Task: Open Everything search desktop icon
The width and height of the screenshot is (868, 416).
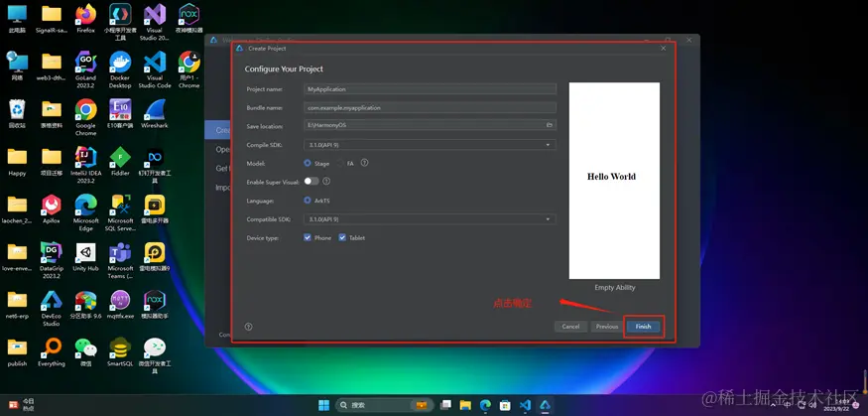Action: (x=52, y=351)
